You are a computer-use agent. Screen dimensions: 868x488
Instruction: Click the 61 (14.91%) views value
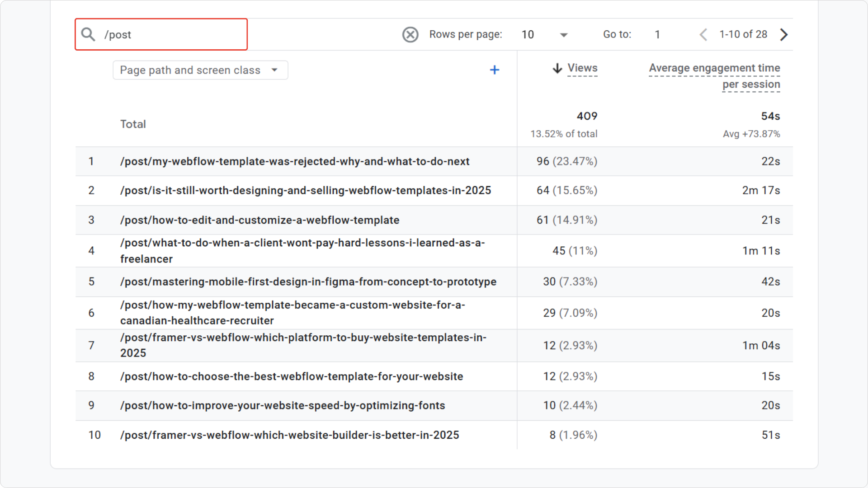point(567,220)
